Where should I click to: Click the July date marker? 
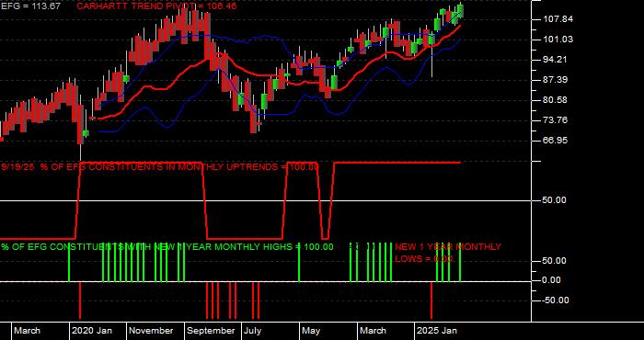(x=253, y=331)
